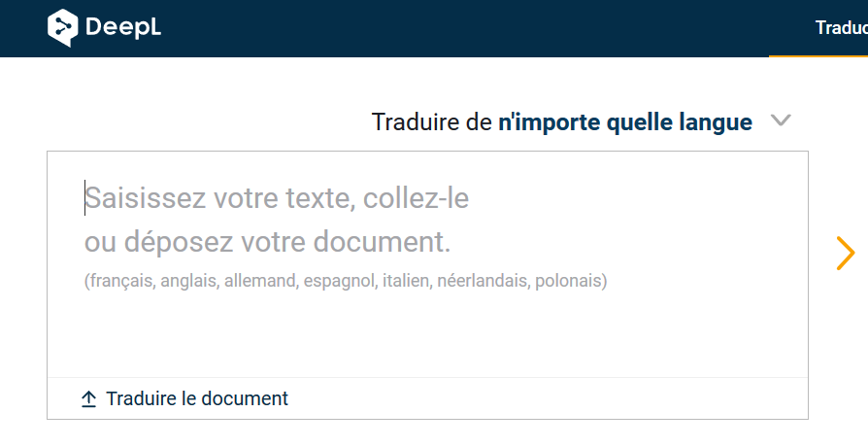Click 'Traduire le document' link
The image size is (868, 447).
[196, 398]
